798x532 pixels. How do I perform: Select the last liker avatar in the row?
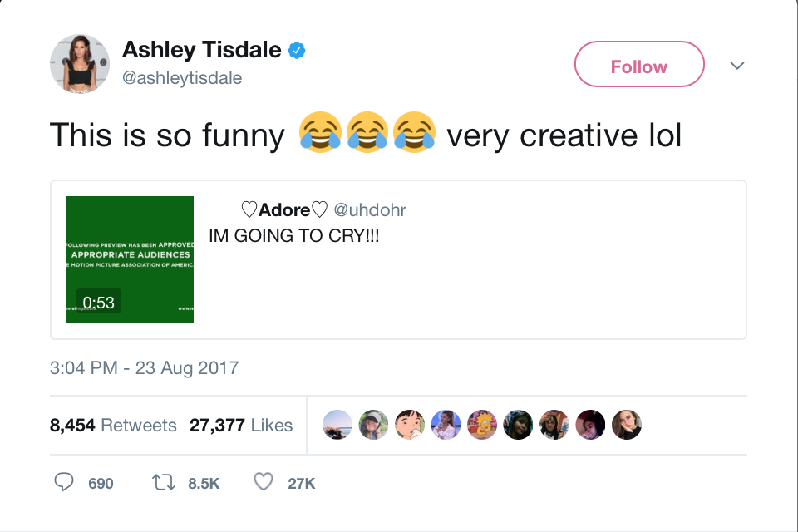[x=627, y=425]
